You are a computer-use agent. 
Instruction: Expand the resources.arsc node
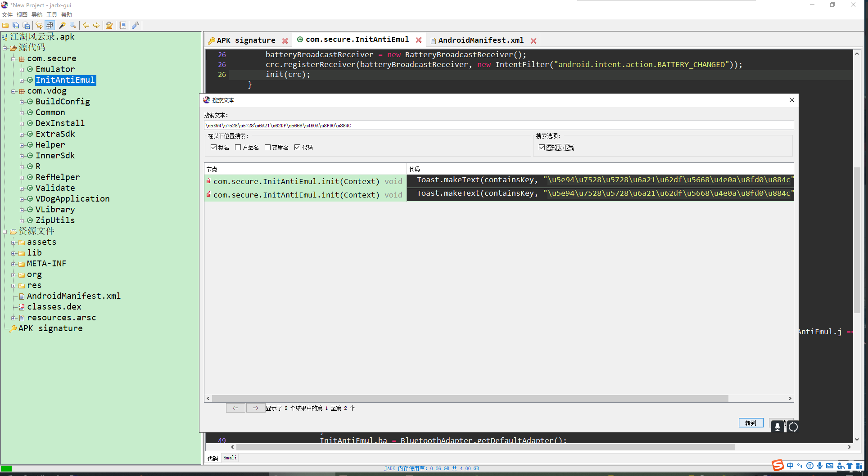(x=14, y=318)
